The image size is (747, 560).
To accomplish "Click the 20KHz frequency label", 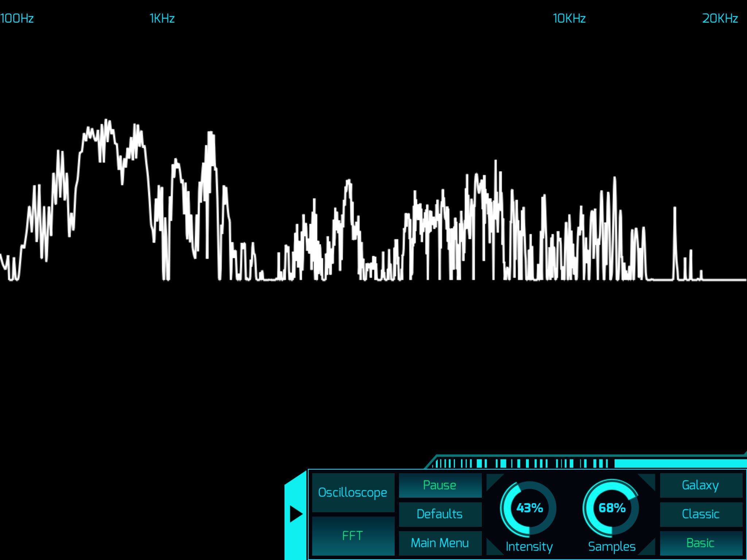I will point(720,18).
